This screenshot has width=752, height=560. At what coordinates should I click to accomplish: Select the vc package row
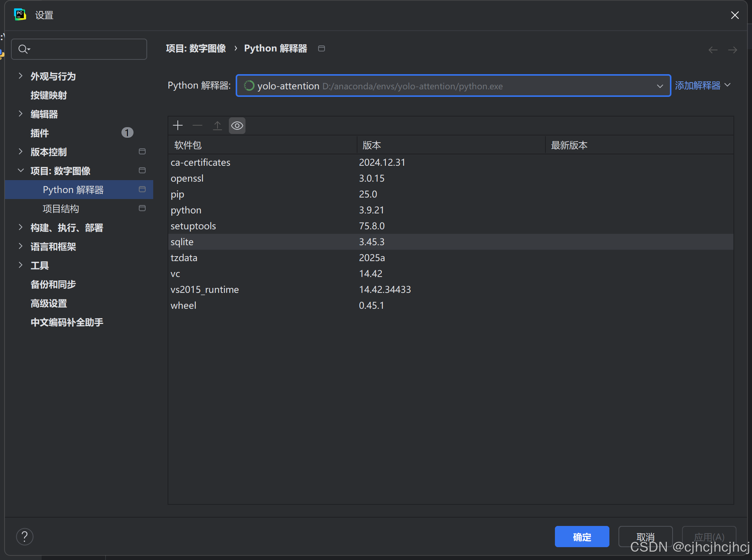click(451, 274)
